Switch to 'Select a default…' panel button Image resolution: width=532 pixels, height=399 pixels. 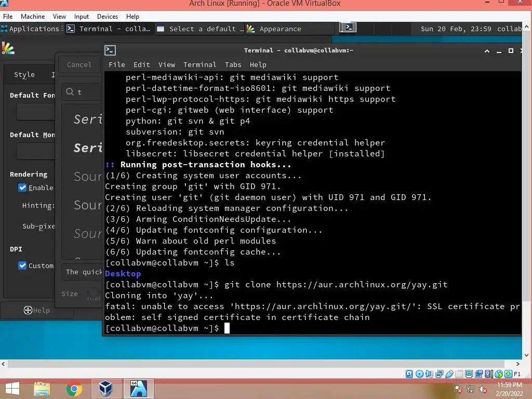point(201,29)
